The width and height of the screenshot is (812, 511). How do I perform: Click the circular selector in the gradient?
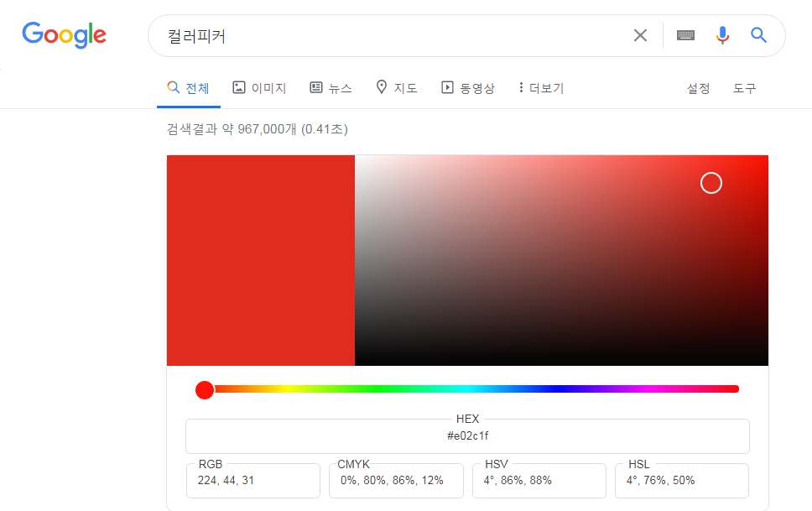tap(711, 183)
